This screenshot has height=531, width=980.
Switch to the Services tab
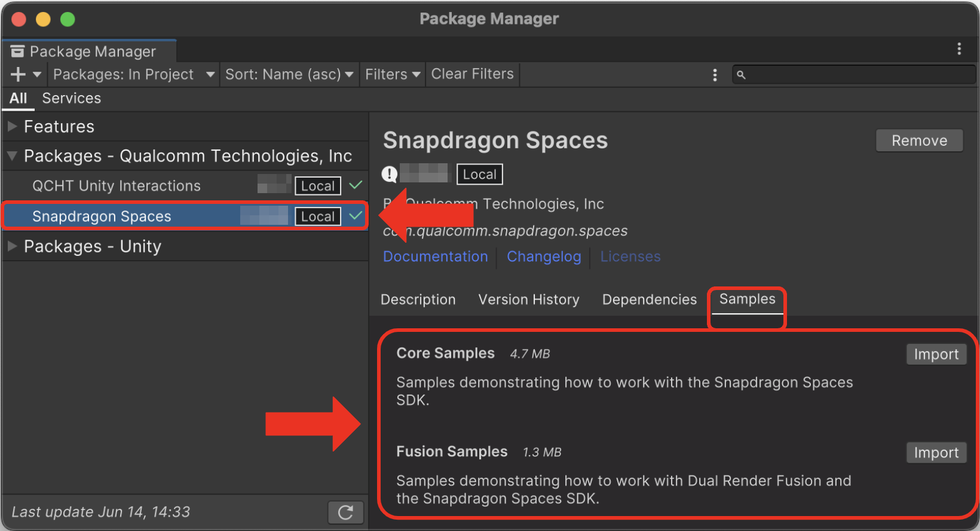[x=72, y=99]
